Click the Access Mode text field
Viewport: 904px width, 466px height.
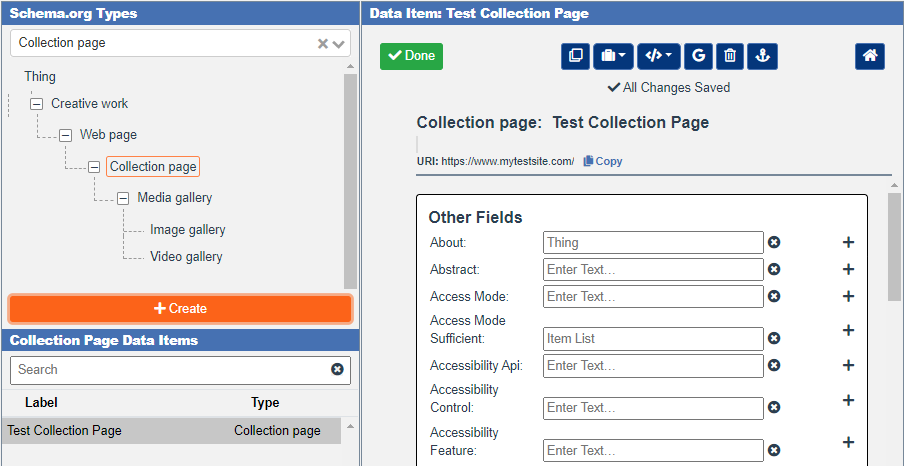click(653, 296)
